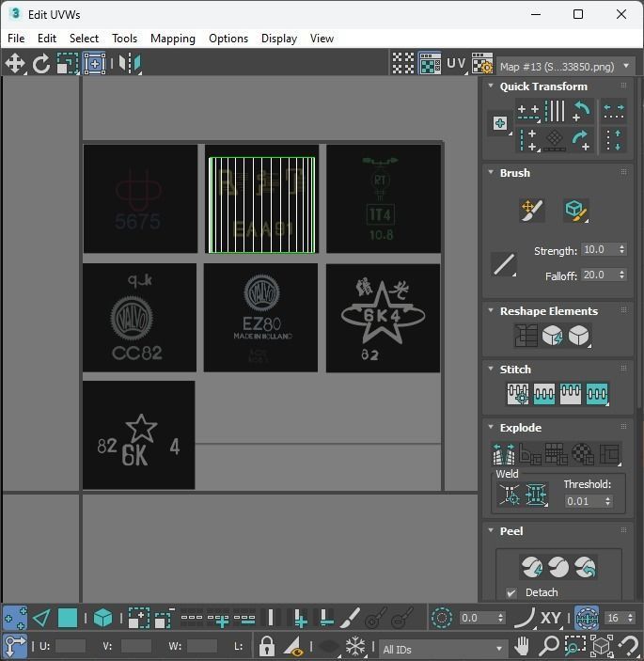Collapse the Reshape Elements rollout
The height and width of the screenshot is (661, 644).
pyautogui.click(x=491, y=310)
